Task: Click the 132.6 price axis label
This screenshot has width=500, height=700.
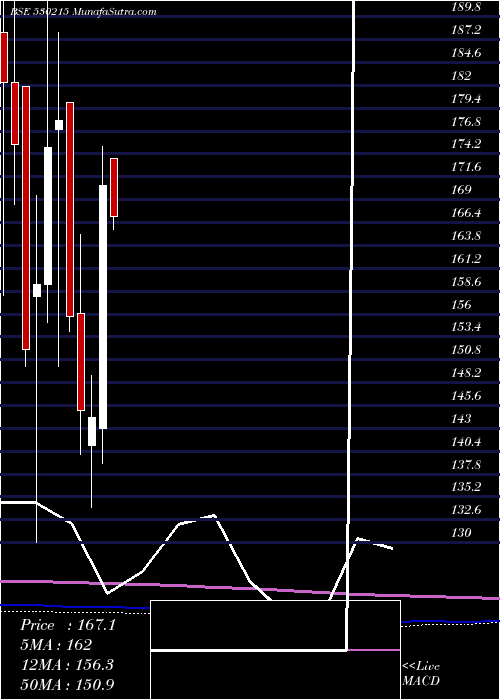Action: pyautogui.click(x=466, y=510)
